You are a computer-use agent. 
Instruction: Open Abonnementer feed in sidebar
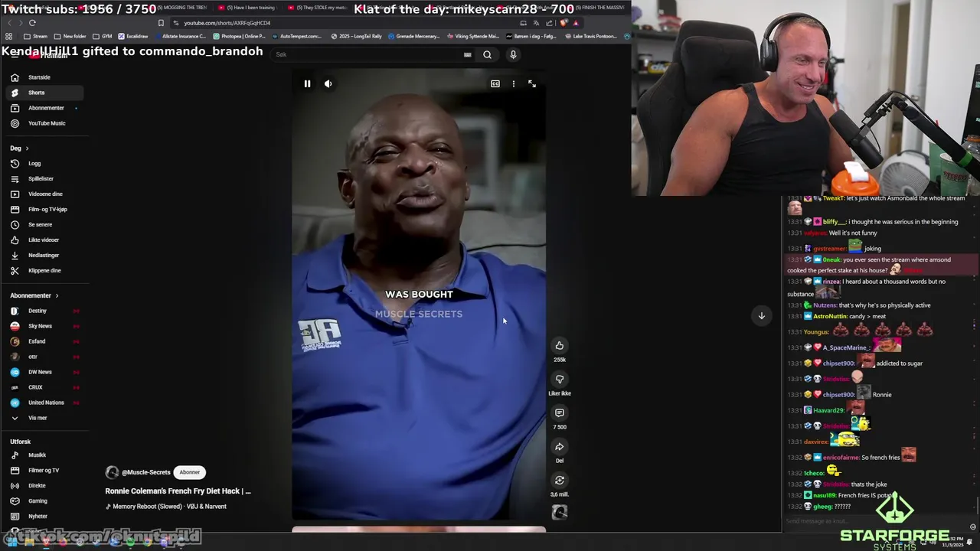[45, 108]
